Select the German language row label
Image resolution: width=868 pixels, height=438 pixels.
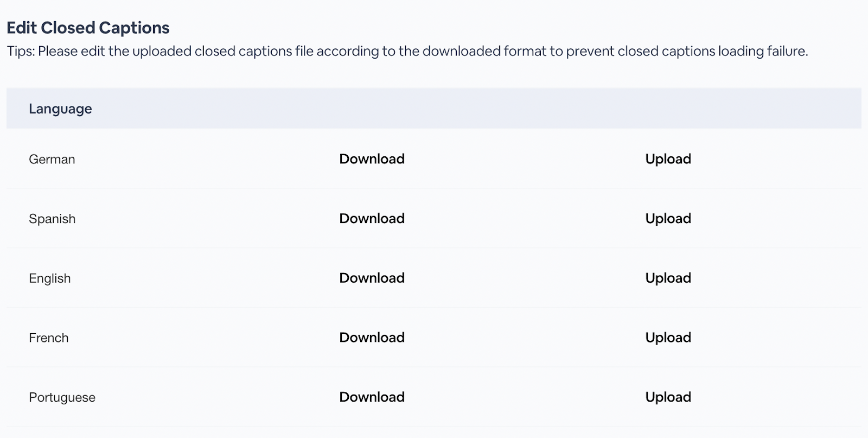(52, 160)
